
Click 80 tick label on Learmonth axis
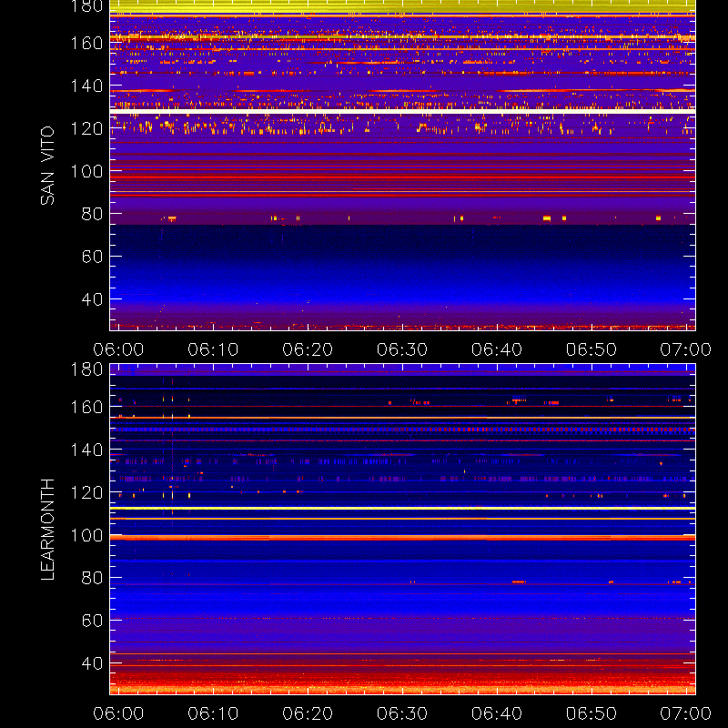point(92,578)
